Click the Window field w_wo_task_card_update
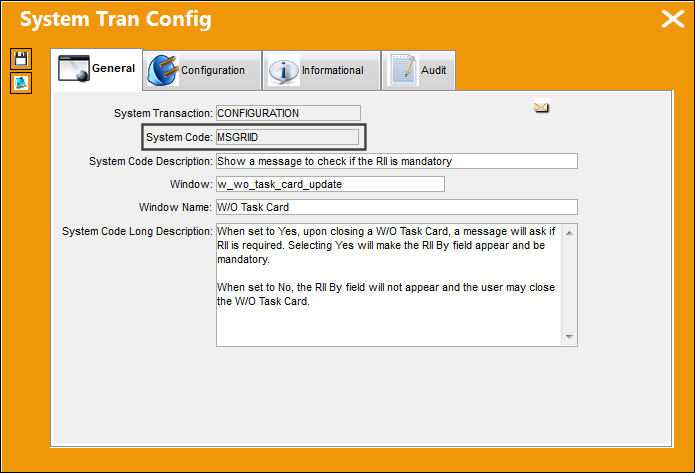Image resolution: width=695 pixels, height=473 pixels. click(x=330, y=184)
